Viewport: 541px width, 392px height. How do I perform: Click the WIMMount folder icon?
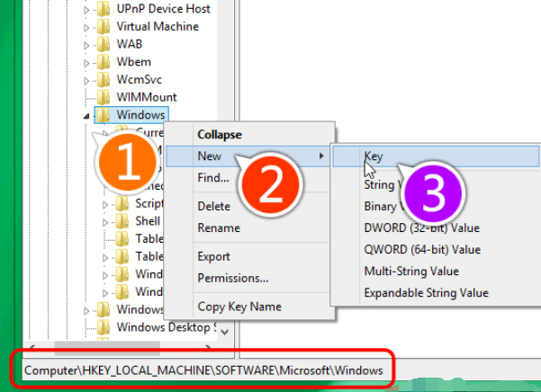click(103, 97)
